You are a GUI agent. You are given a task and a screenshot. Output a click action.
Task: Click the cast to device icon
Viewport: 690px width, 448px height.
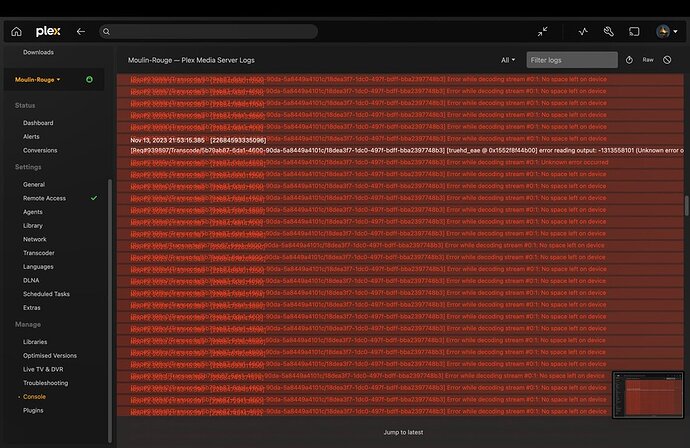(634, 31)
